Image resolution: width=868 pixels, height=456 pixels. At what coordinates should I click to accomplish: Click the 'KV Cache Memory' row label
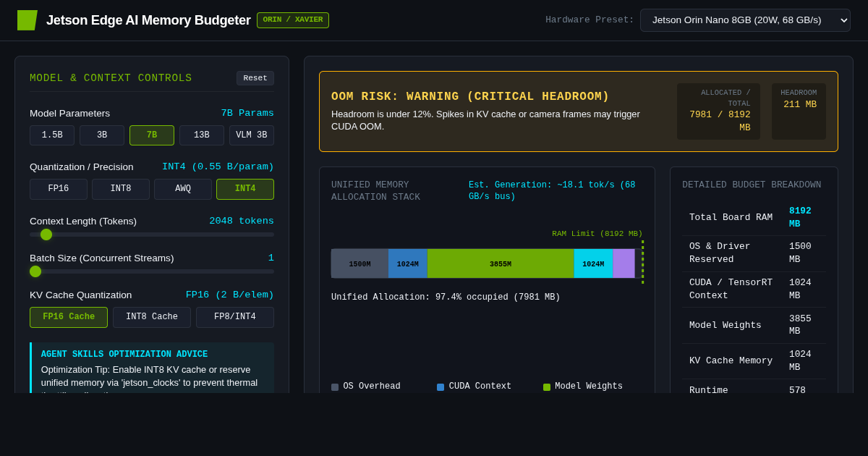click(731, 360)
